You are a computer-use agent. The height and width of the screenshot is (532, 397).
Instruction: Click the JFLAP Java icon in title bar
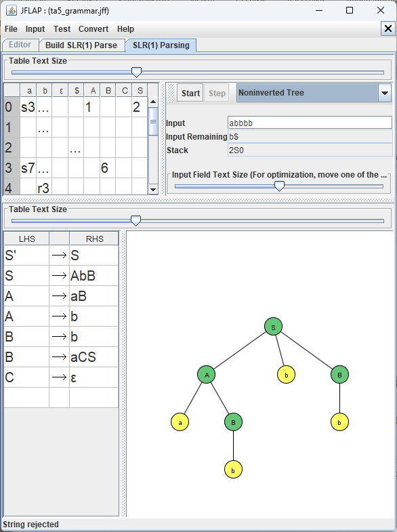12,11
